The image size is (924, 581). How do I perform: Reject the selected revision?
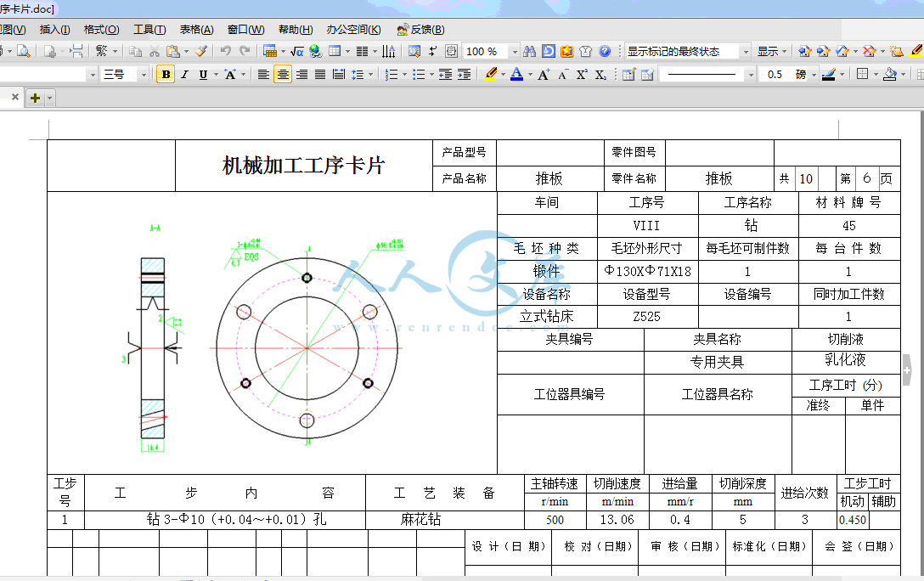pyautogui.click(x=869, y=51)
